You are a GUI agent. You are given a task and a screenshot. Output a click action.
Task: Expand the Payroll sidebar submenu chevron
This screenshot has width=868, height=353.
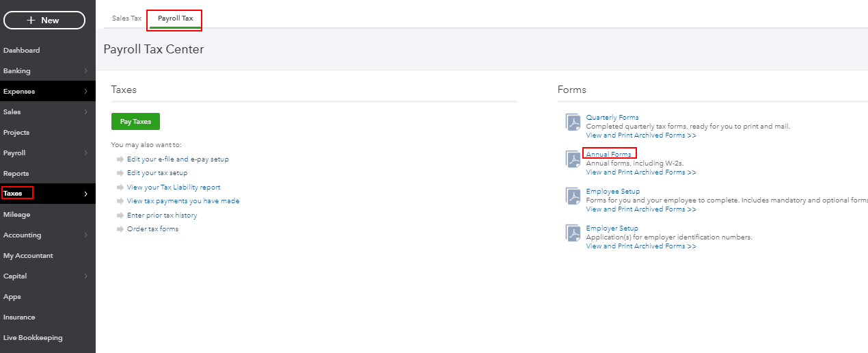pyautogui.click(x=85, y=153)
